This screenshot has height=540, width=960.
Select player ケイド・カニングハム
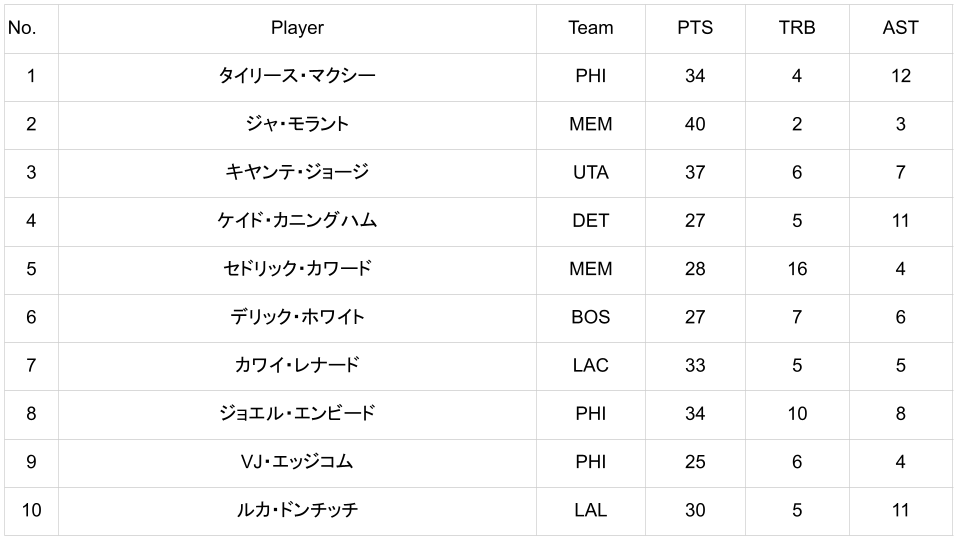click(297, 220)
